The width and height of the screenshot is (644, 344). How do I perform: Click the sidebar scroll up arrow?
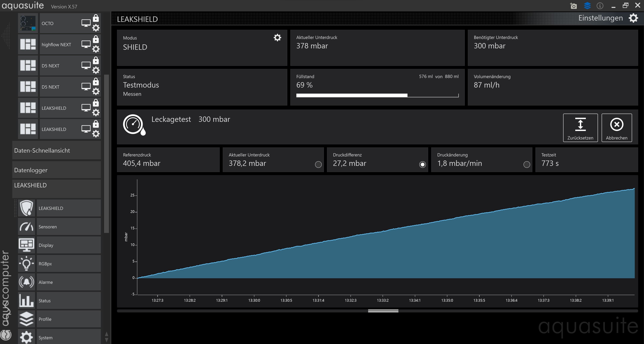(107, 334)
